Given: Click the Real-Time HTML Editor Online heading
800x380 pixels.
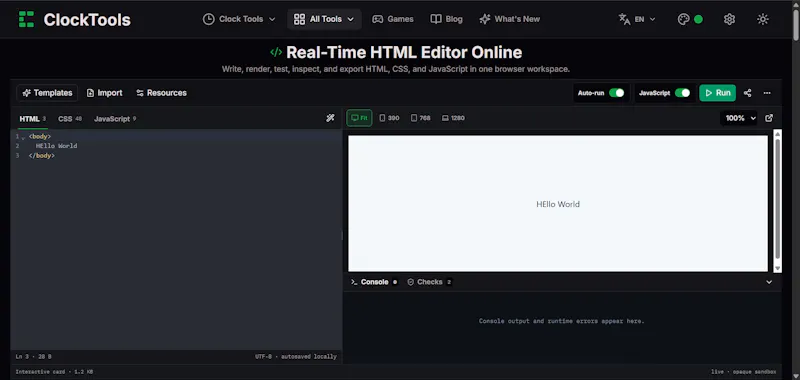Looking at the screenshot, I should click(404, 52).
